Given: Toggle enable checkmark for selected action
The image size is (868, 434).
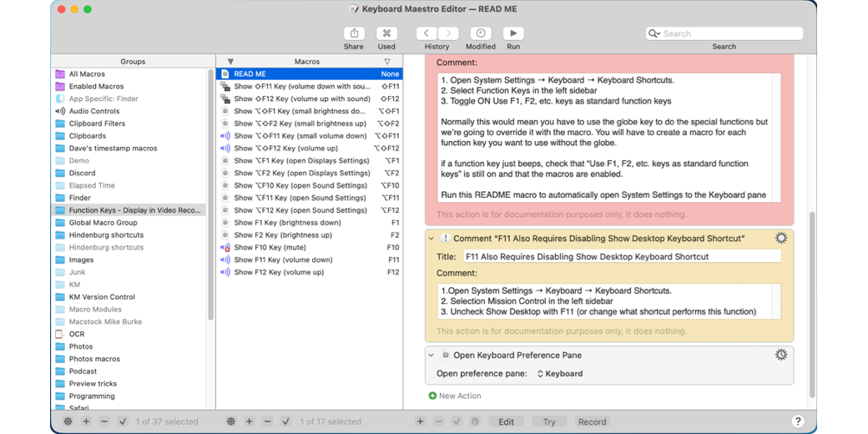Looking at the screenshot, I should (457, 421).
